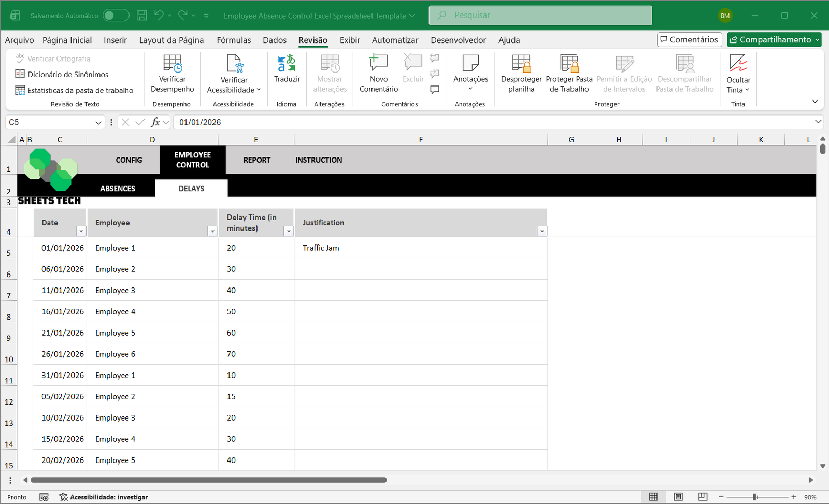Click the Compartilhamento button
This screenshot has width=829, height=504.
pyautogui.click(x=774, y=40)
